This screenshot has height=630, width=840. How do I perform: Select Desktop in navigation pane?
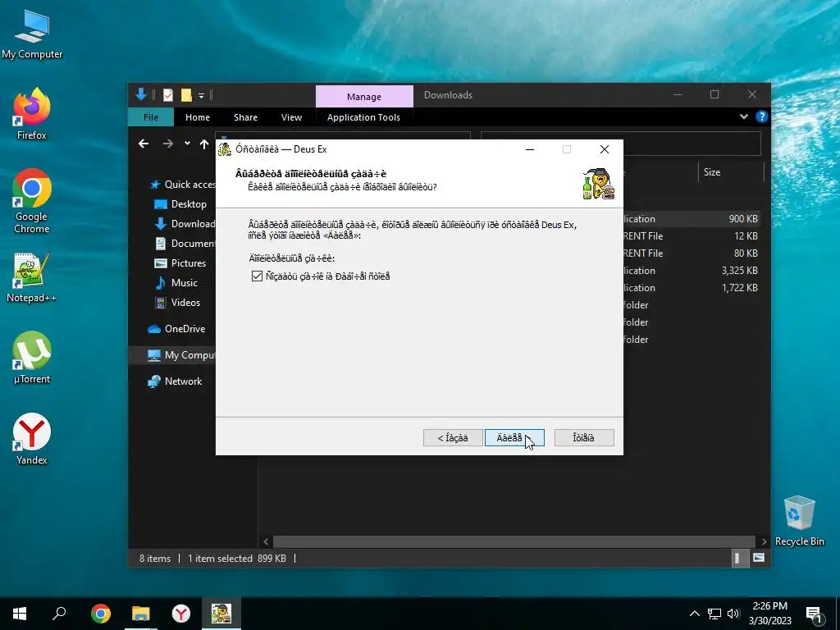[180, 204]
